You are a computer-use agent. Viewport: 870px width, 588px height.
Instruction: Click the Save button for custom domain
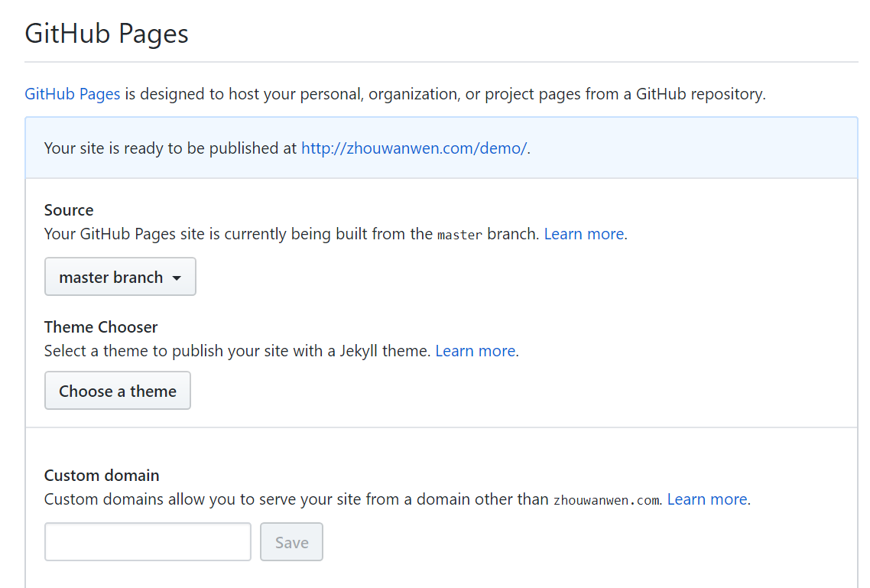click(x=291, y=542)
